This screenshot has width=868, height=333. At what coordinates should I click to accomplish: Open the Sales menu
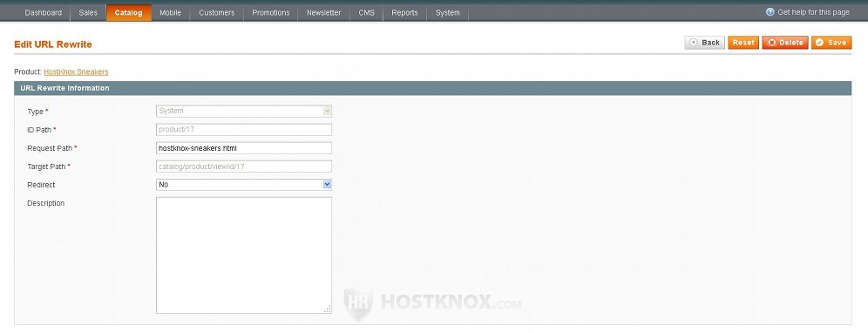[88, 13]
